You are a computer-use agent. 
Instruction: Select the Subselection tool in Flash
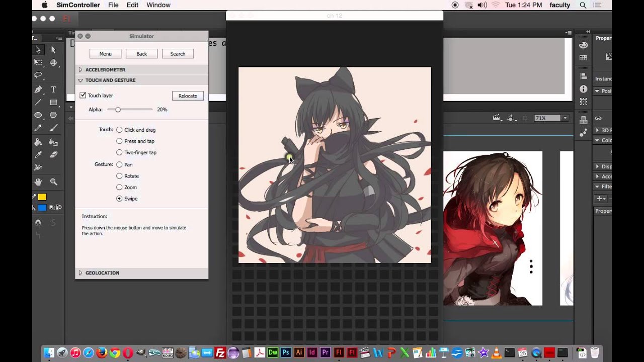[53, 50]
